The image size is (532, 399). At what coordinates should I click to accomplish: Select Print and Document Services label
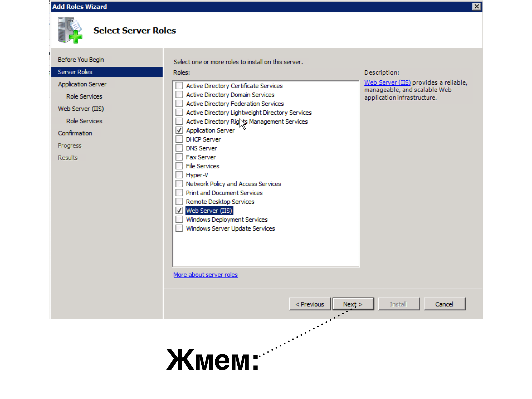click(224, 193)
